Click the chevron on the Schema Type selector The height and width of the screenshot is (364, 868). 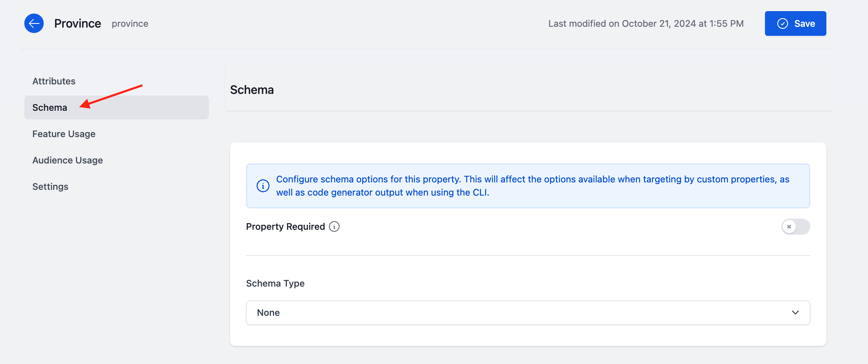[795, 313]
